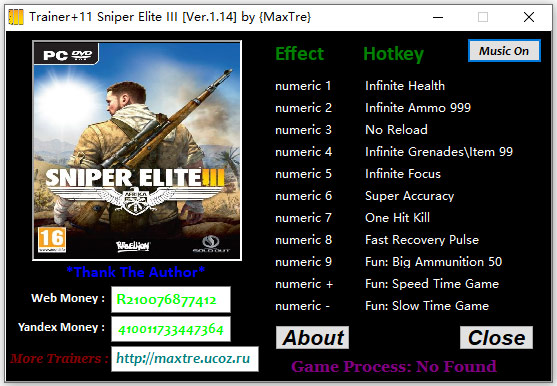This screenshot has width=557, height=386.
Task: Click the Super Accuracy label
Action: 410,196
